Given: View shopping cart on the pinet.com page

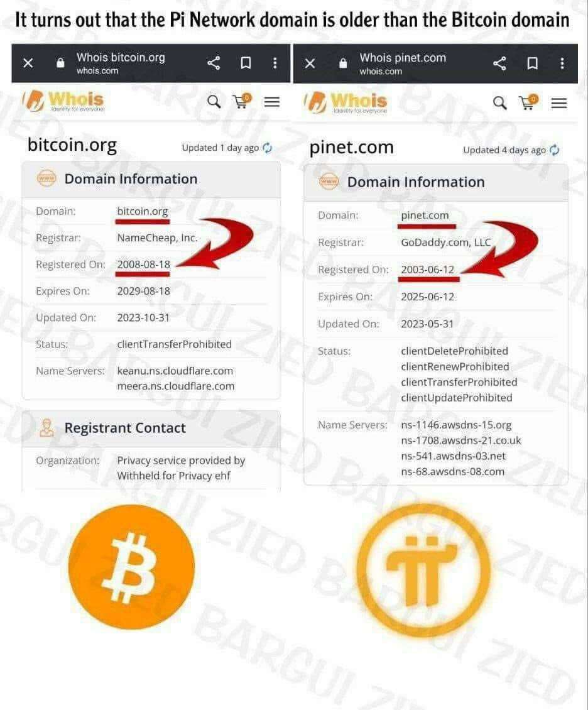Looking at the screenshot, I should click(528, 102).
